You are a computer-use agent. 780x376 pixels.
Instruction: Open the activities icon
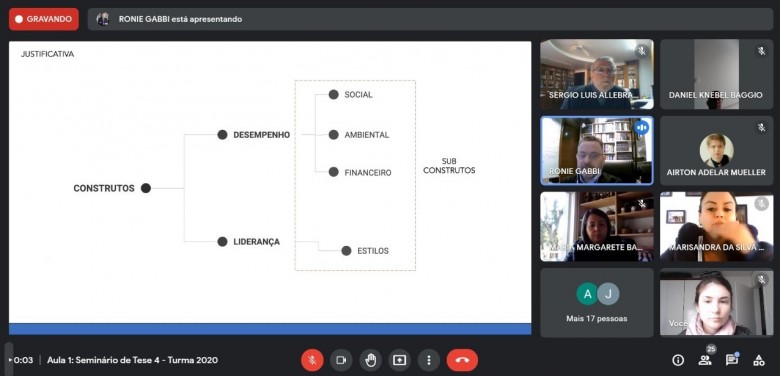(x=759, y=360)
